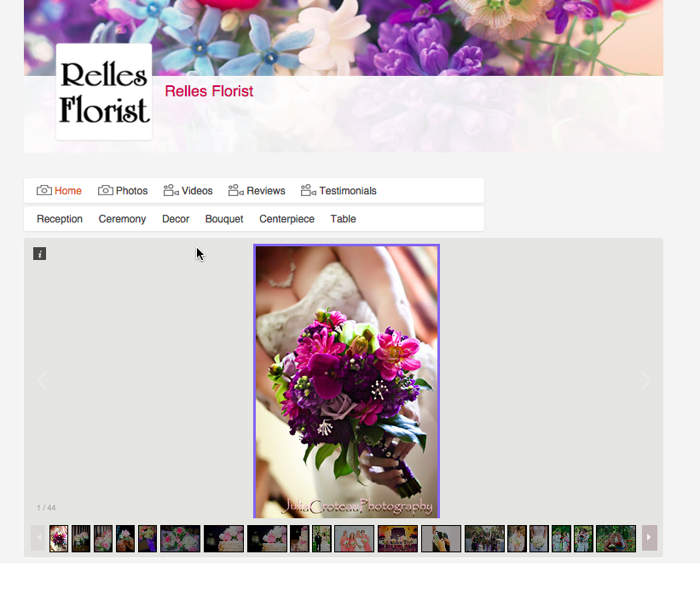Click the camera icon beside Home

click(44, 191)
